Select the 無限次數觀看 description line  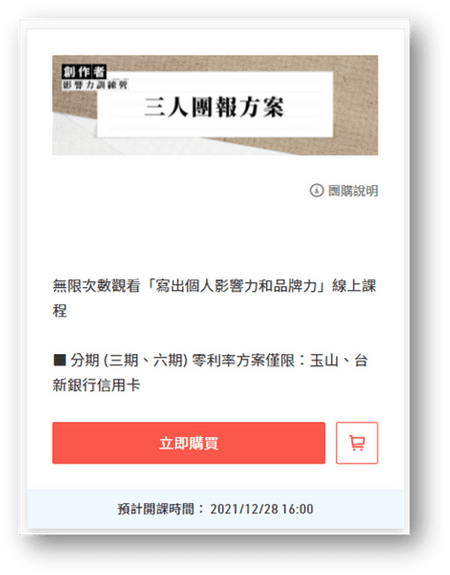coord(214,298)
